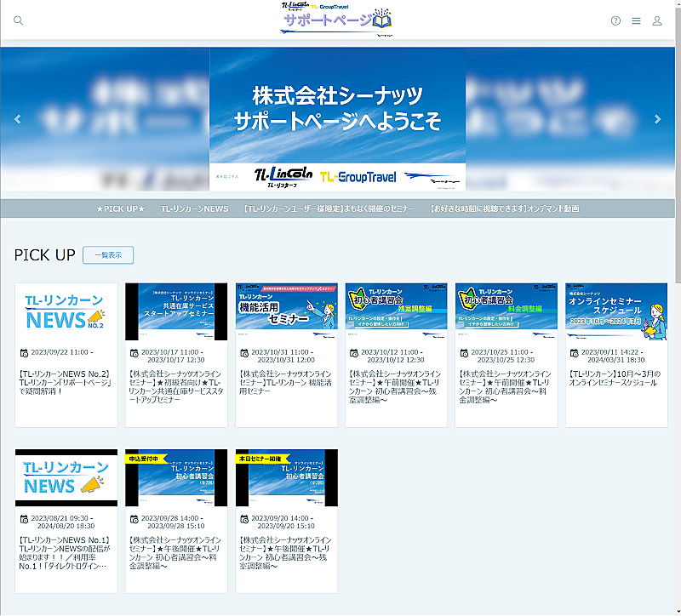
Task: Open link 【TL-リンカーンNEWS No.2】 サポートページで疑問解消
Action: click(x=66, y=383)
